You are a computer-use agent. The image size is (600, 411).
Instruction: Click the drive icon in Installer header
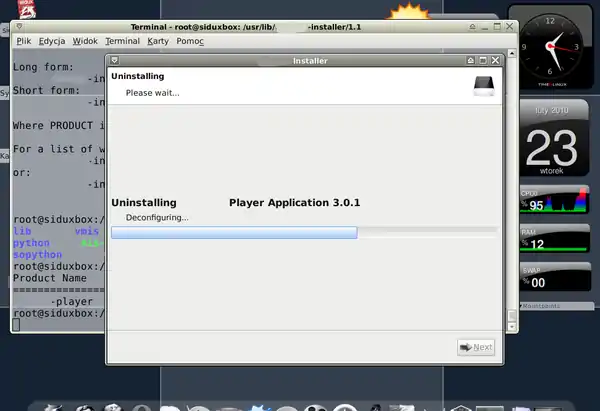click(484, 85)
